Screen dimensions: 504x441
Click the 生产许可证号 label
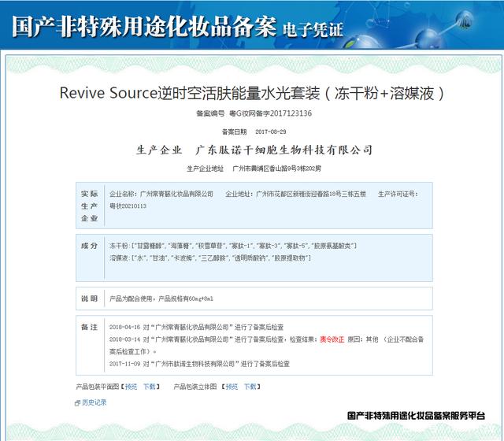click(398, 194)
